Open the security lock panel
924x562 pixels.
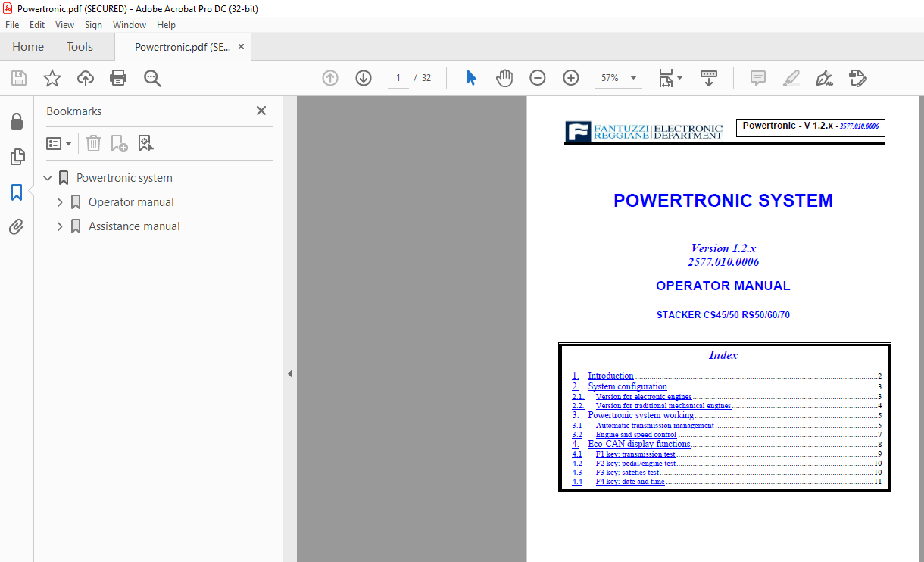(17, 121)
